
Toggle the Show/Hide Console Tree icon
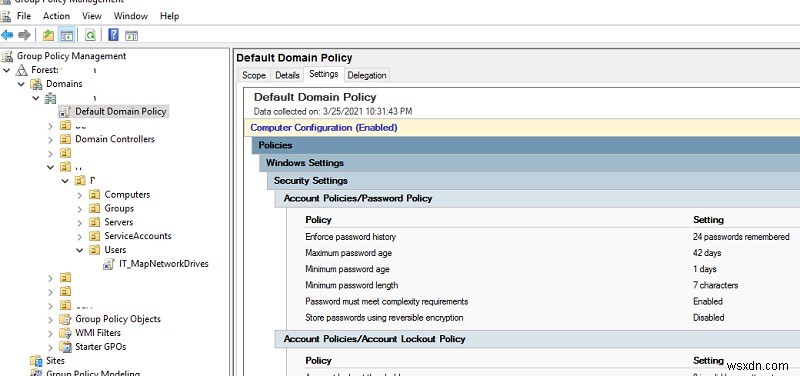coord(66,35)
